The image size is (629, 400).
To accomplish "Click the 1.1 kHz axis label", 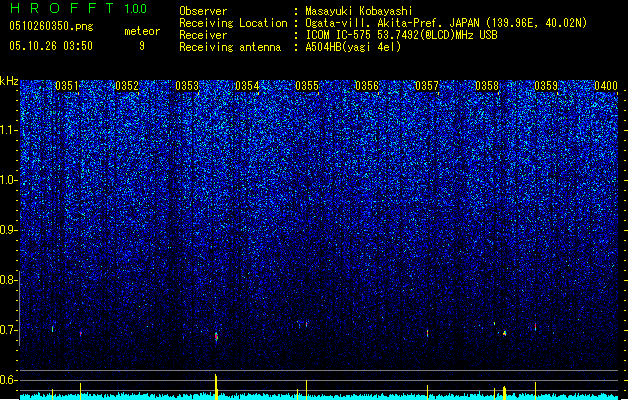I will coord(9,130).
